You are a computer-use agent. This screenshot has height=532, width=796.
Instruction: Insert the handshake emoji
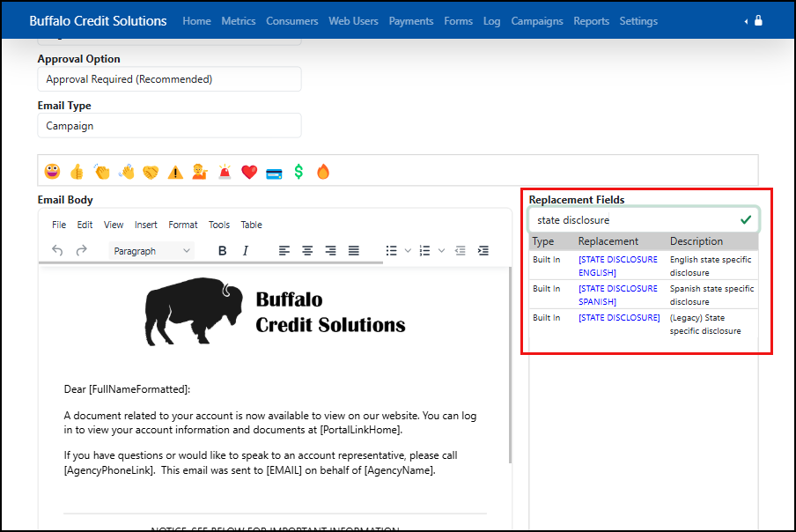pos(151,172)
